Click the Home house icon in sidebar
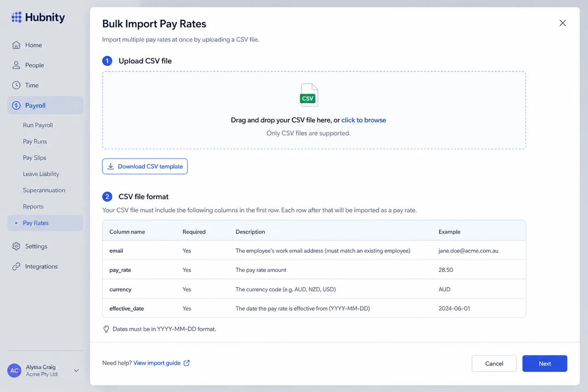This screenshot has height=392, width=588. click(16, 45)
